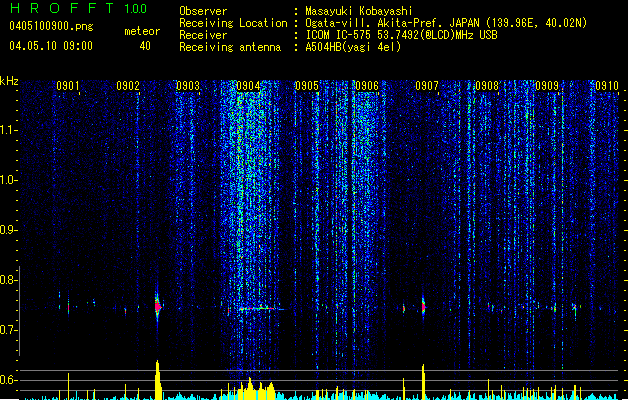629x400 pixels.
Task: Click the 0904 time marker
Action: pyautogui.click(x=248, y=85)
